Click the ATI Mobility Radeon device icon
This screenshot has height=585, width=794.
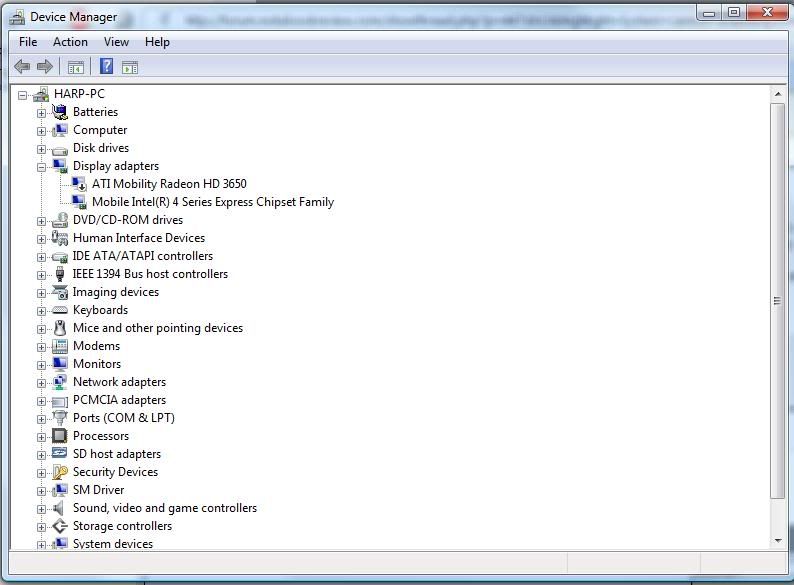pos(79,184)
